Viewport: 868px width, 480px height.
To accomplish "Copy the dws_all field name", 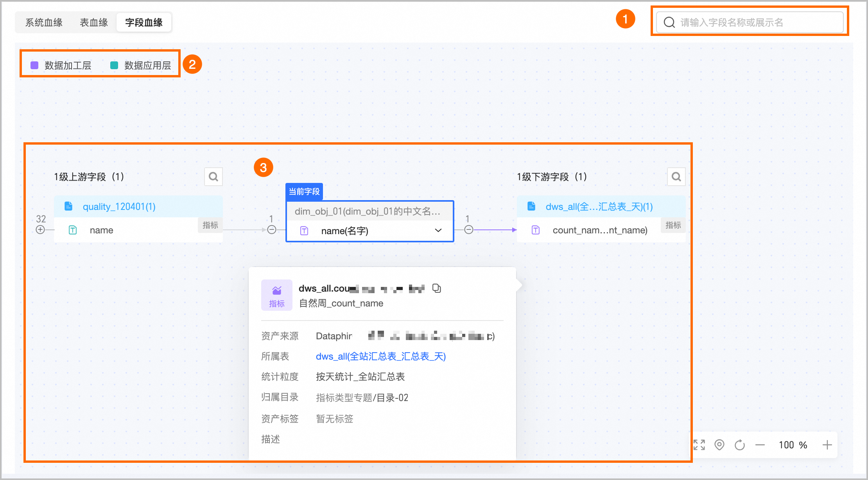I will (x=436, y=288).
